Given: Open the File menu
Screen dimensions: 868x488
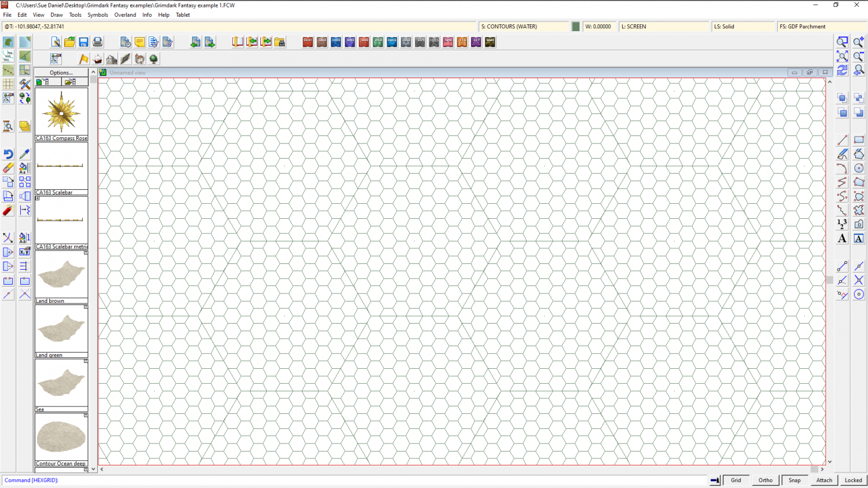Looking at the screenshot, I should [8, 15].
